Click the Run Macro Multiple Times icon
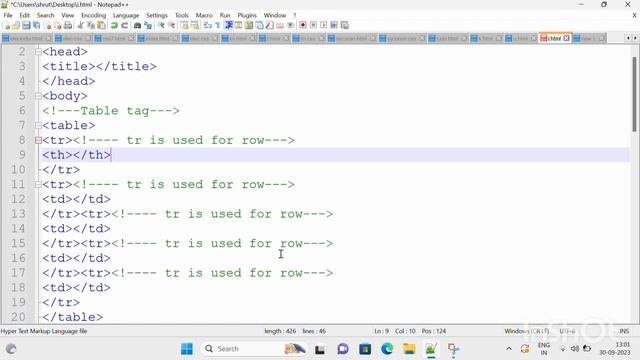Viewport: 640px width, 360px height. tap(334, 25)
